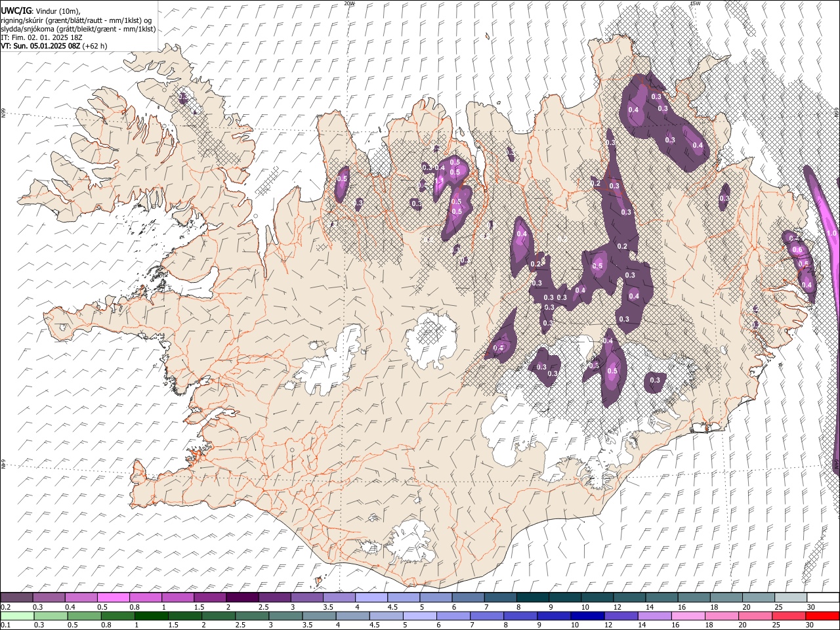
Task: Pick the palest green 0.1–0.3 rain legend swatch
Action: point(16,616)
